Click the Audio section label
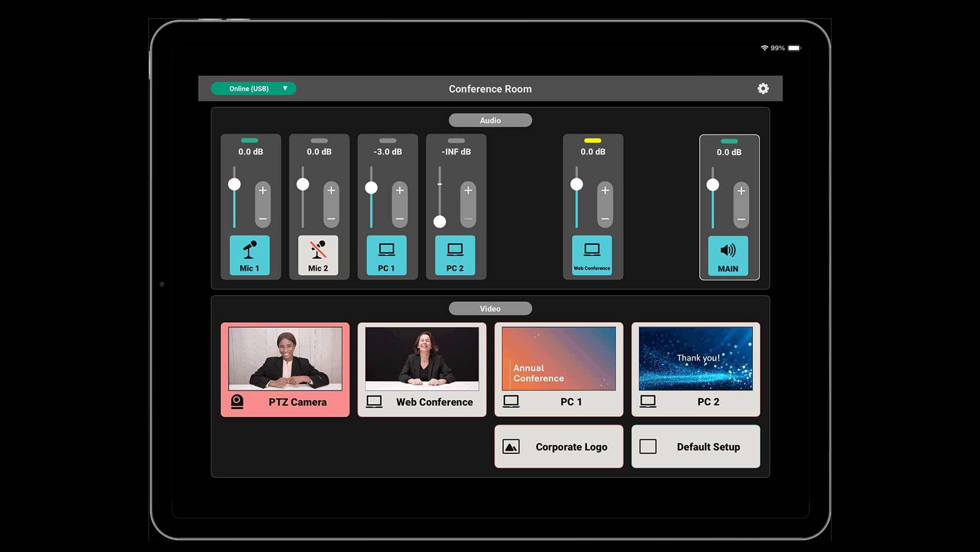Image resolution: width=980 pixels, height=552 pixels. [490, 120]
